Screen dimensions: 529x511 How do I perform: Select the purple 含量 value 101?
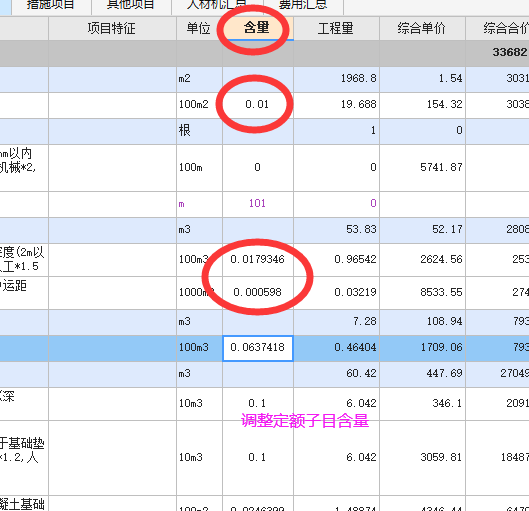tap(258, 204)
